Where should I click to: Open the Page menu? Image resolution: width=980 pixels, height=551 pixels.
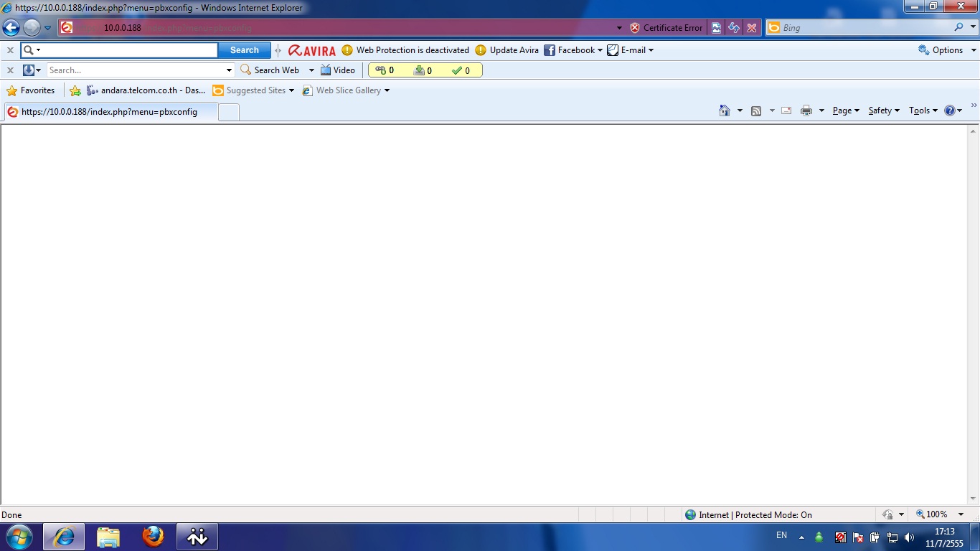click(x=845, y=110)
